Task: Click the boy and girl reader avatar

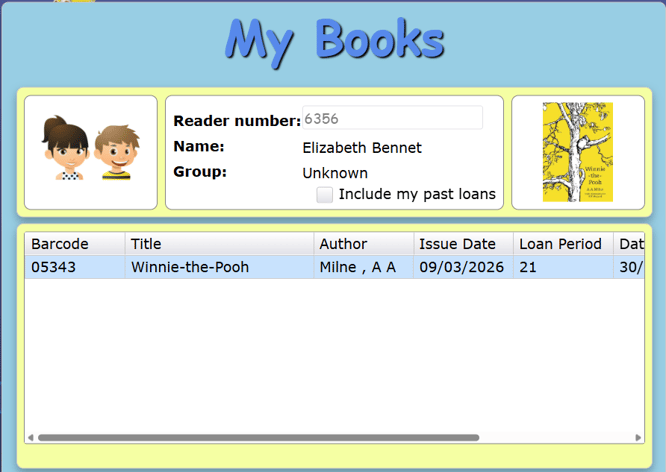Action: pyautogui.click(x=90, y=152)
